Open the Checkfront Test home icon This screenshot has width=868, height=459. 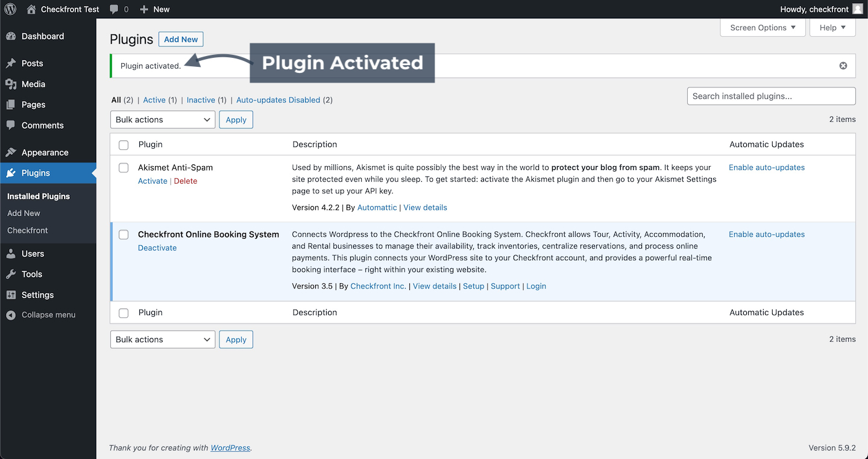click(31, 9)
